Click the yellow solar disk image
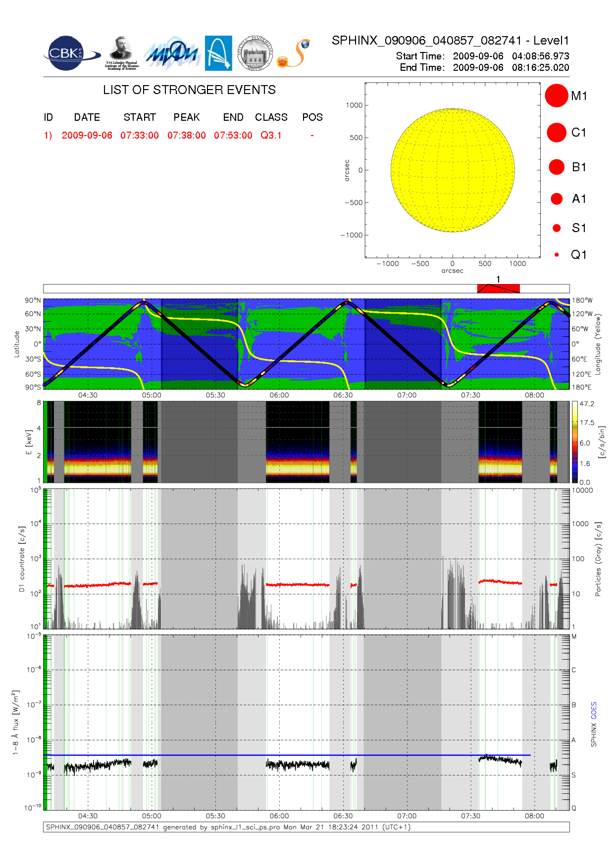Screen dimensions: 614x868 453,170
